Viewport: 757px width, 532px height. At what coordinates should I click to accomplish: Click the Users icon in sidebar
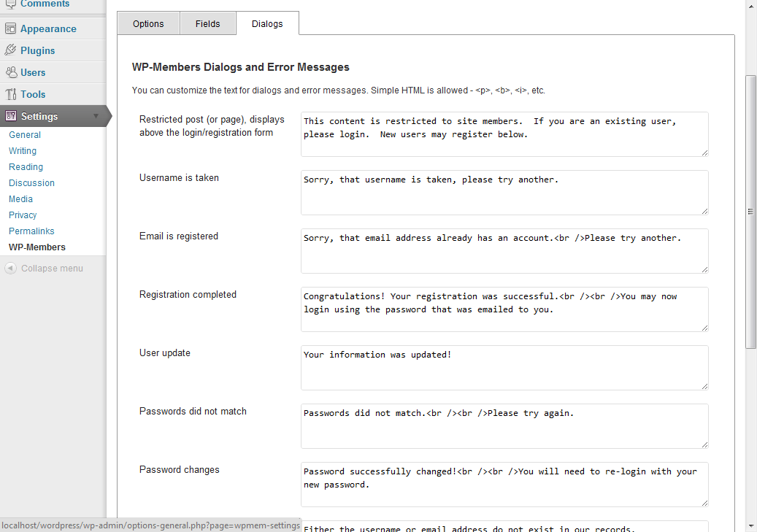tap(11, 72)
